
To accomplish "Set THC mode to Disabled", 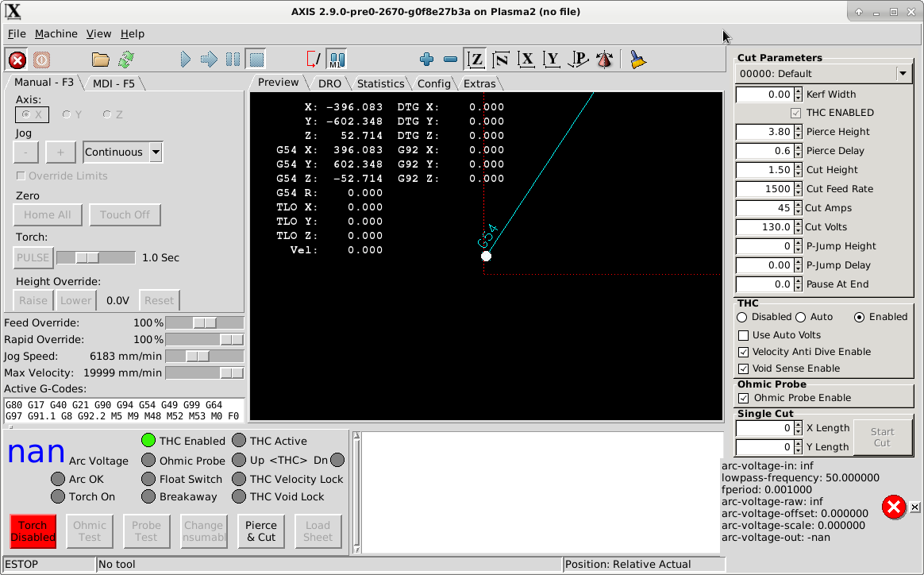I will coord(764,317).
